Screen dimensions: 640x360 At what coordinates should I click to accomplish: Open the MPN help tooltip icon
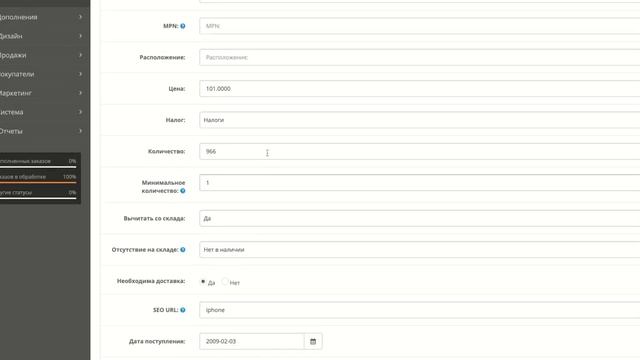tap(183, 26)
